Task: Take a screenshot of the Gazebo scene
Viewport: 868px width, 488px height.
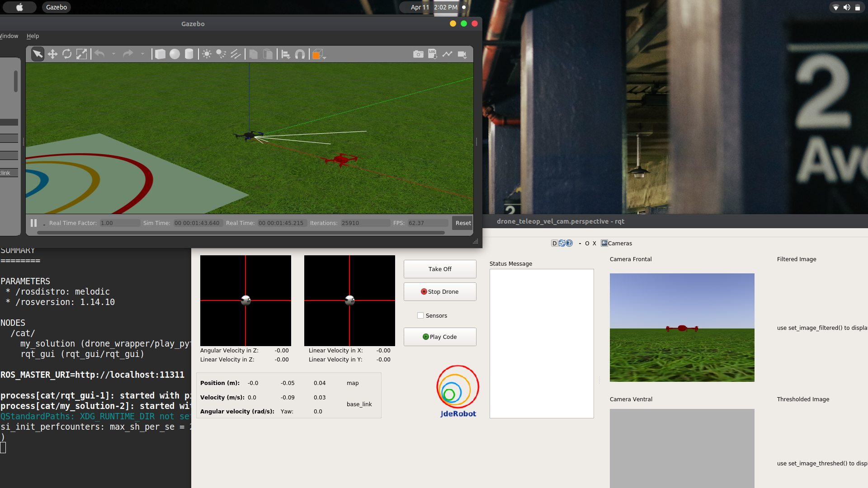Action: tap(418, 54)
